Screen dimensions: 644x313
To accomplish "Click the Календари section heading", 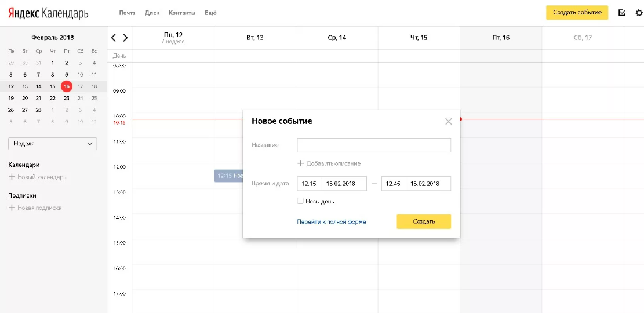I will click(x=24, y=165).
